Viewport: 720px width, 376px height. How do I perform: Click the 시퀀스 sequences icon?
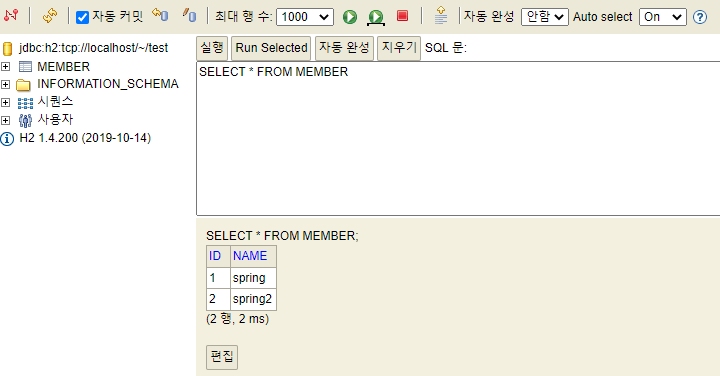pyautogui.click(x=25, y=103)
